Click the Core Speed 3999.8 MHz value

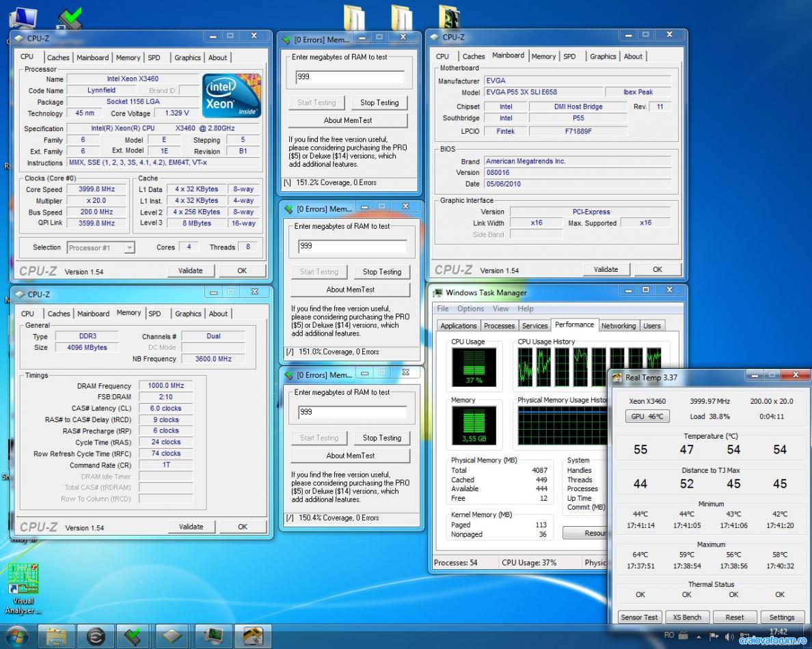coord(97,189)
